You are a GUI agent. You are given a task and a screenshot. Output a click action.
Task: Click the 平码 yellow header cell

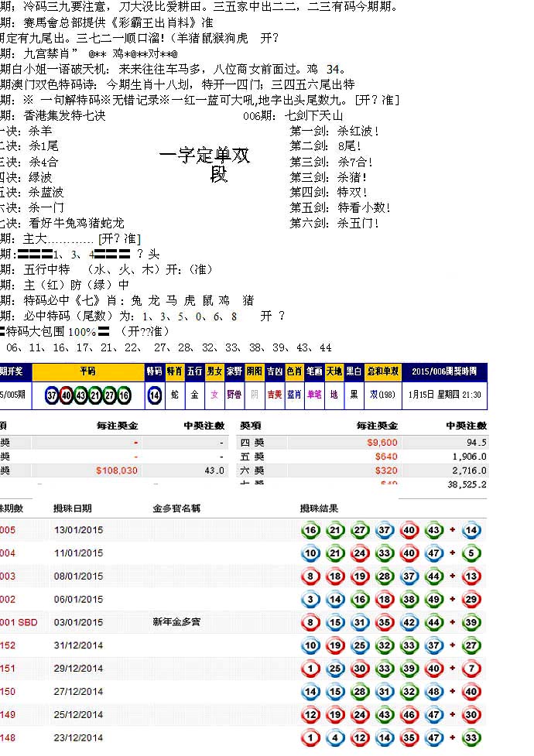(87, 371)
